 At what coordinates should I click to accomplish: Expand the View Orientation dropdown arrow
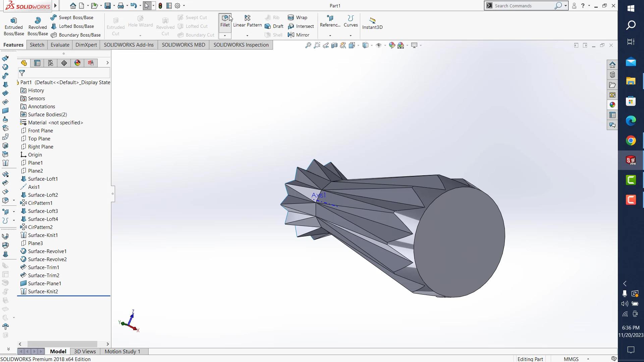pos(358,45)
